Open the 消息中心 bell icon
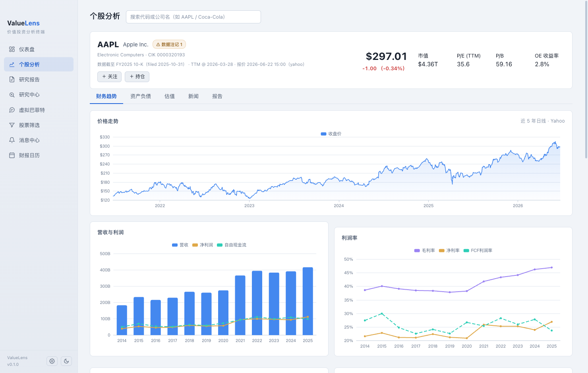This screenshot has height=373, width=588. pos(12,140)
